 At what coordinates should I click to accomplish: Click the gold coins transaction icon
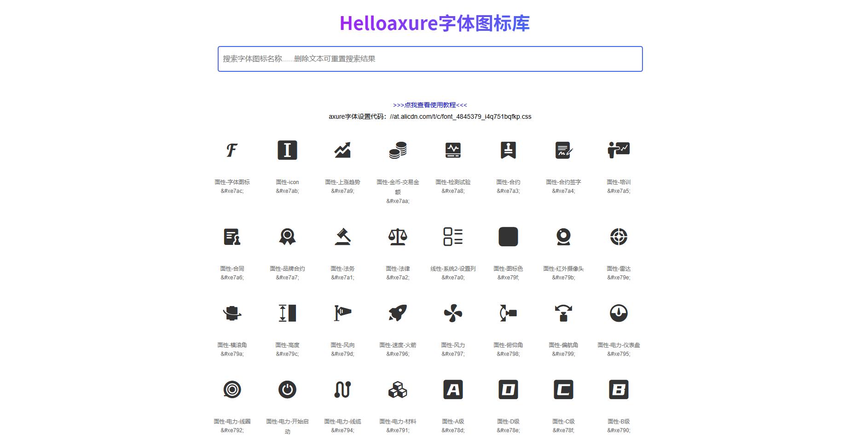(398, 150)
